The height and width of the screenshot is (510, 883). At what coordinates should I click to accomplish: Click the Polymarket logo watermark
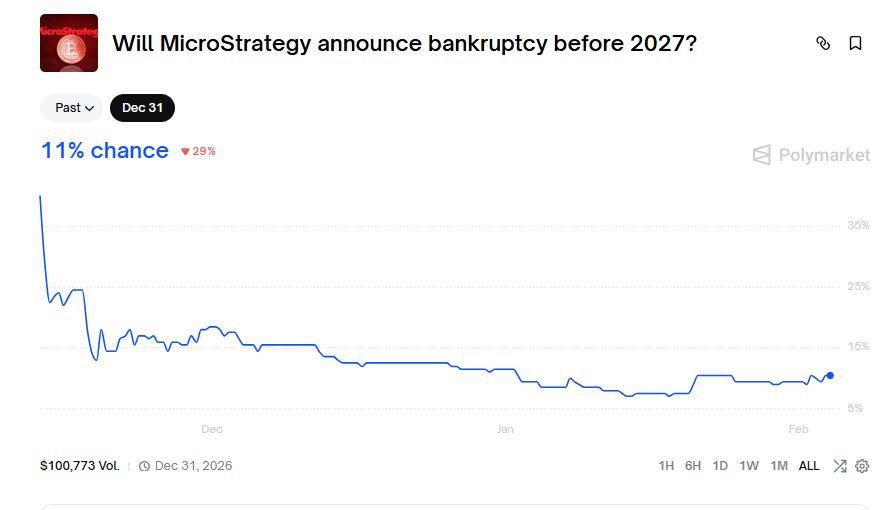pyautogui.click(x=811, y=155)
